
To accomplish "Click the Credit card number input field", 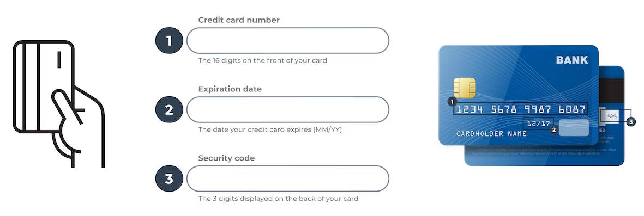I will 287,41.
